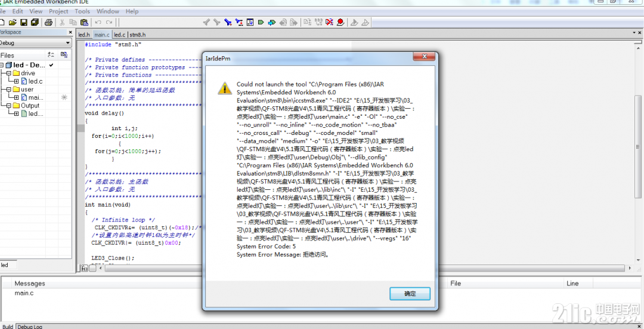
Task: Click the source status column icon in Files header
Action: tap(64, 55)
